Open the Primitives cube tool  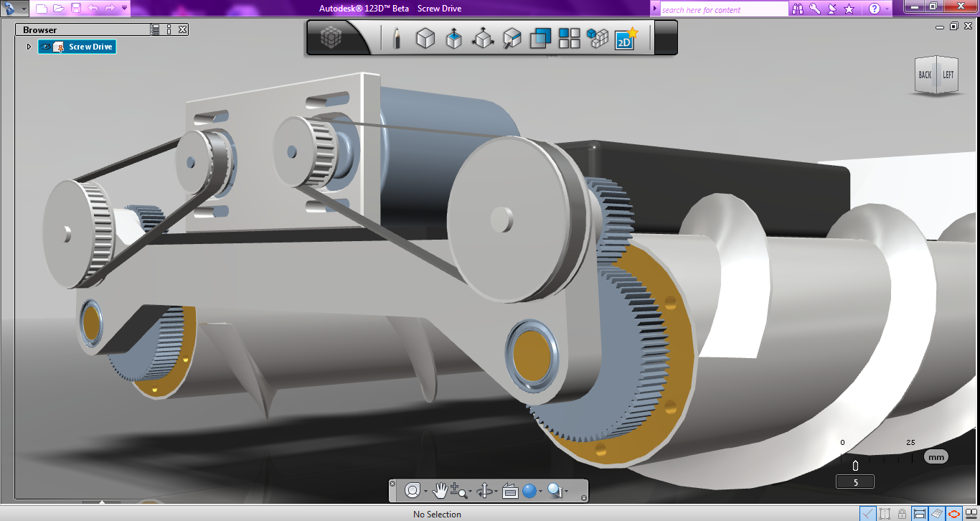pyautogui.click(x=425, y=38)
